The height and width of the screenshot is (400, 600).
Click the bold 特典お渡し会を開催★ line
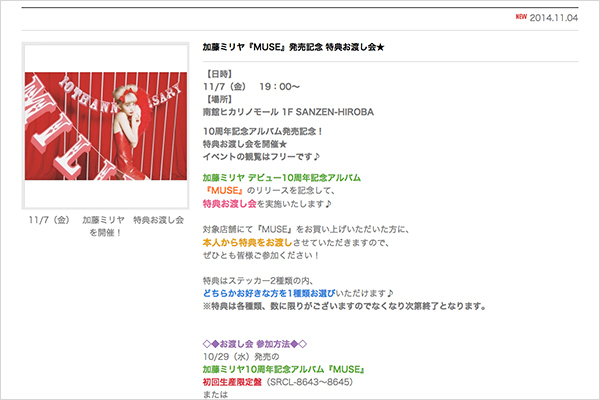pyautogui.click(x=245, y=144)
